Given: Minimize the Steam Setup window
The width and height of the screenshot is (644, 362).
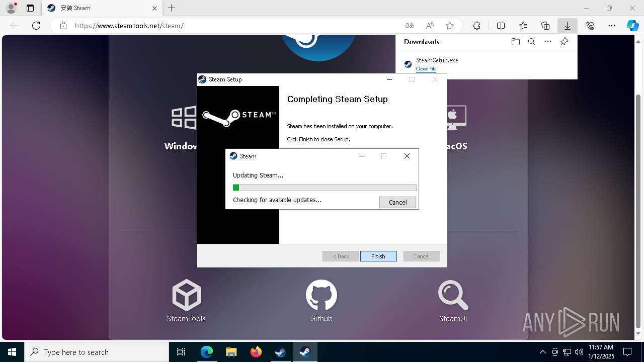Looking at the screenshot, I should pos(389,79).
